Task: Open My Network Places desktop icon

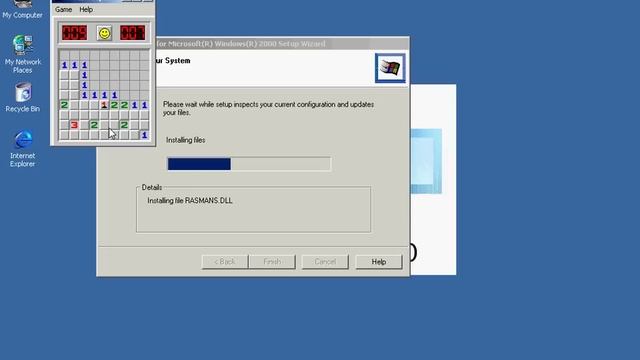Action: (22, 54)
